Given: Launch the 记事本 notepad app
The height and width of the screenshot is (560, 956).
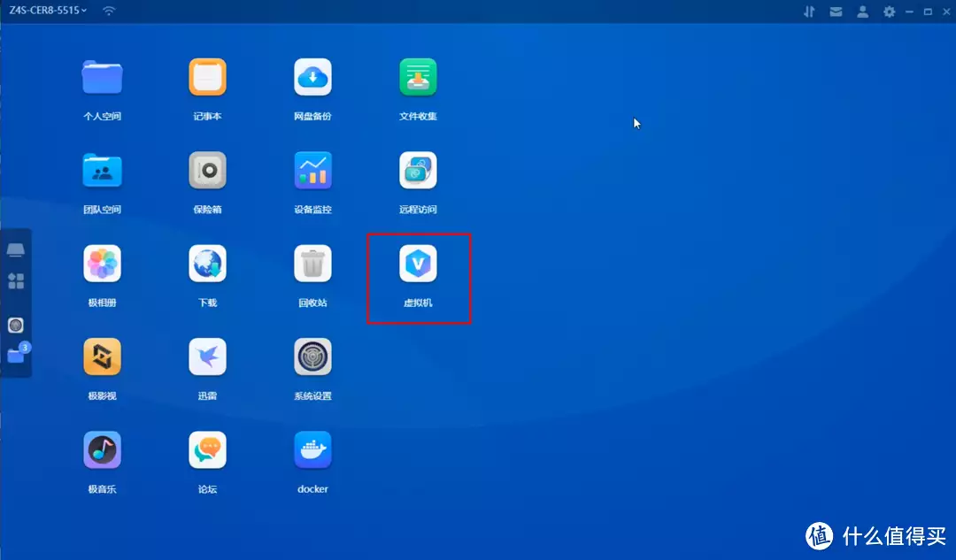Looking at the screenshot, I should point(207,77).
